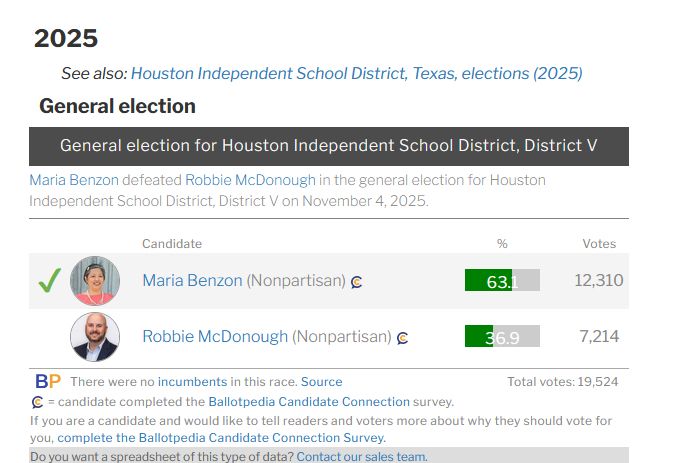
Task: Click Maria Benzon link in summary sentence
Action: coord(74,180)
